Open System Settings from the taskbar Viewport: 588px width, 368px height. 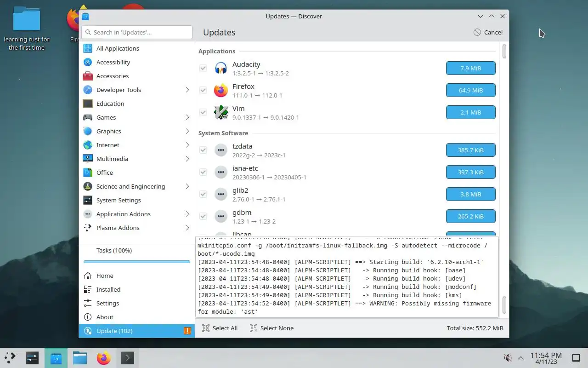pos(32,358)
